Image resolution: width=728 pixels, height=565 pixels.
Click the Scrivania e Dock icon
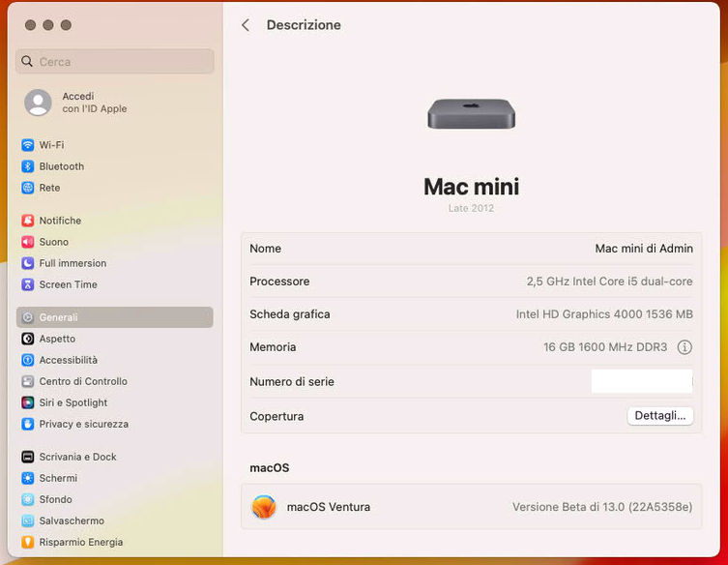point(28,457)
